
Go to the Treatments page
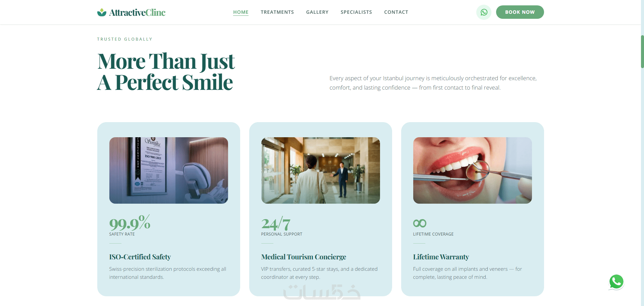(x=277, y=12)
